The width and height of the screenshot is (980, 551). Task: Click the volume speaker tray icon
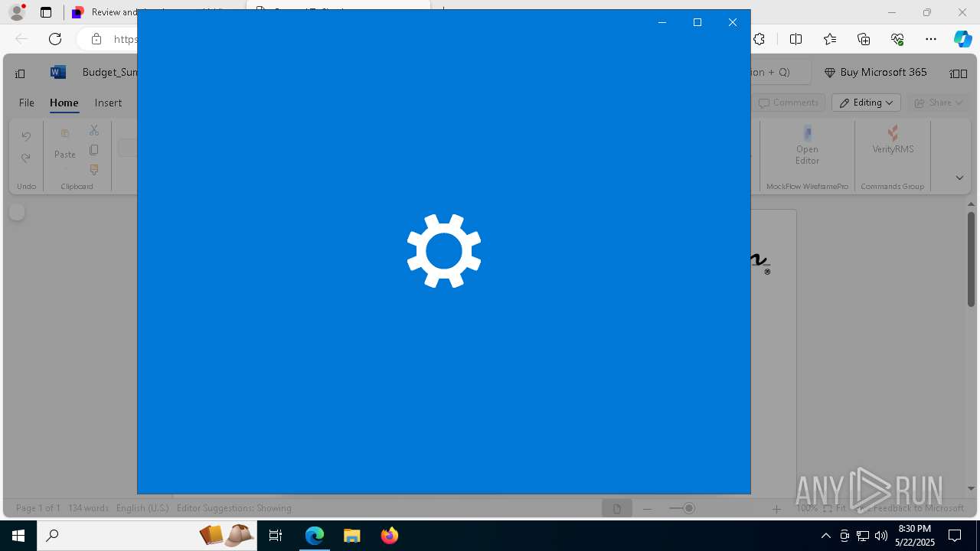[x=881, y=536]
